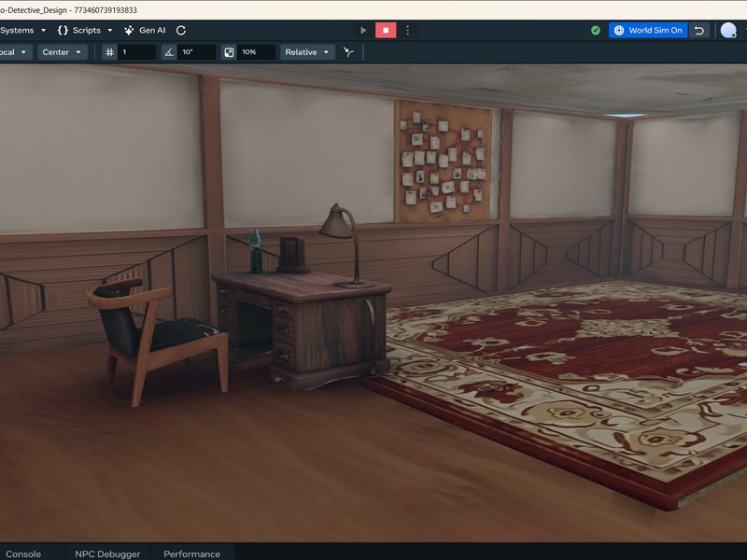Open the Performance tab

tap(192, 553)
